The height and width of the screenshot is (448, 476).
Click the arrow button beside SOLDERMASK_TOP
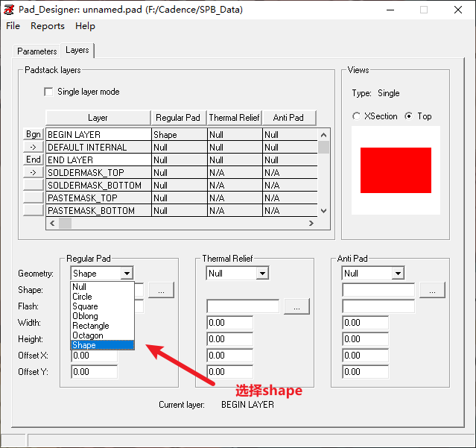tap(34, 172)
